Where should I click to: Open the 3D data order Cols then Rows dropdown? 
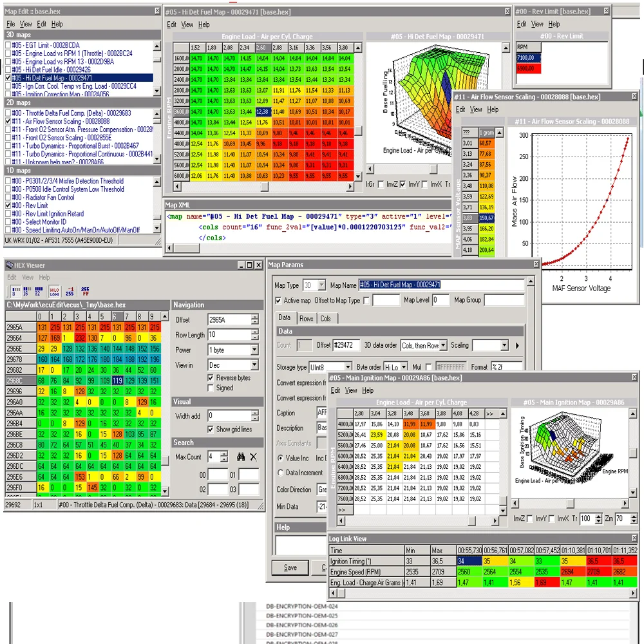click(442, 345)
